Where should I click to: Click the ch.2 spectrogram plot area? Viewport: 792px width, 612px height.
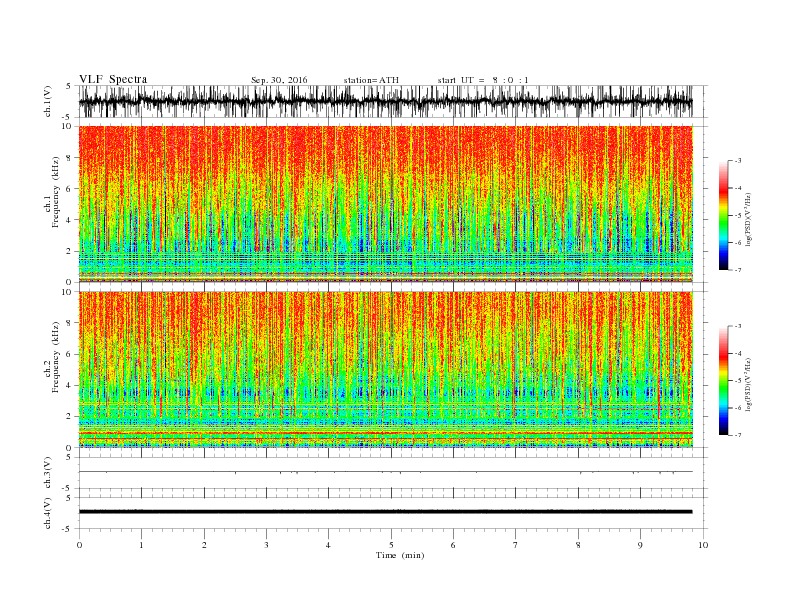click(x=386, y=370)
